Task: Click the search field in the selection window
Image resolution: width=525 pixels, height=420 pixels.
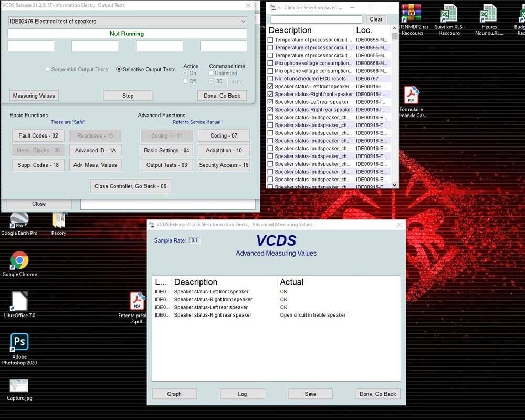Action: point(316,19)
